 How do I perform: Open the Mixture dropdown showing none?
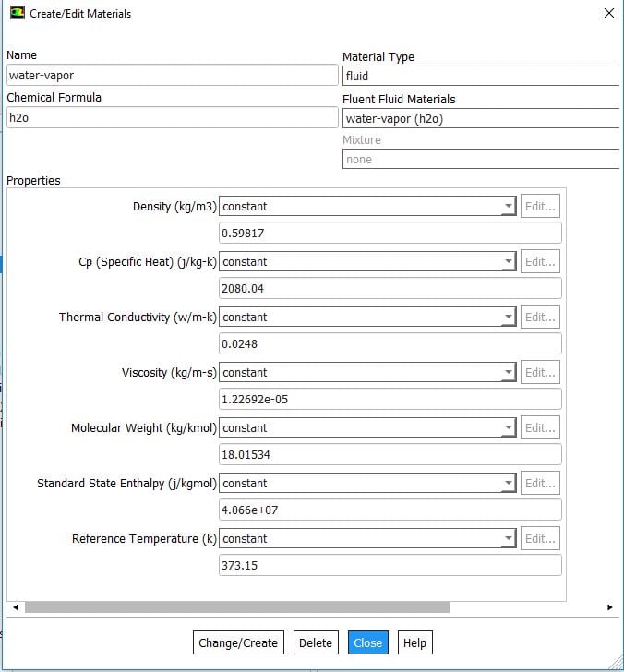(x=483, y=159)
